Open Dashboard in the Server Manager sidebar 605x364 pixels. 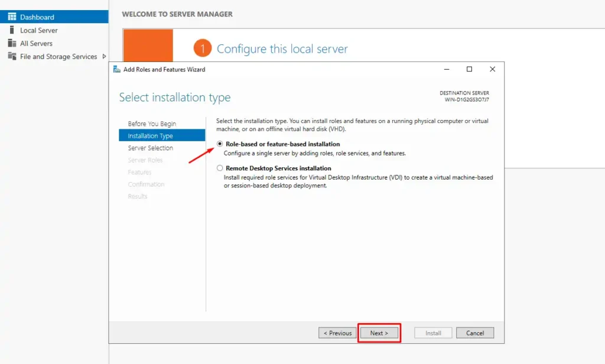pos(54,17)
